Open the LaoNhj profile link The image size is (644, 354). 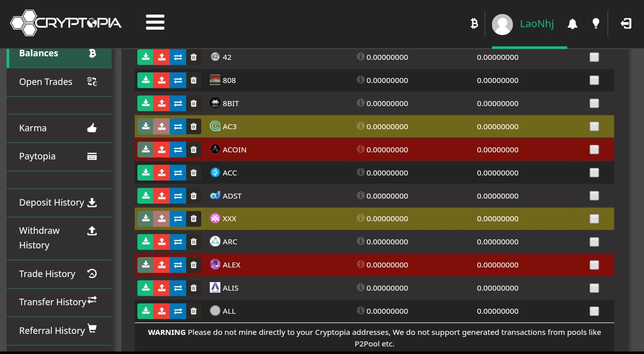[x=537, y=24]
